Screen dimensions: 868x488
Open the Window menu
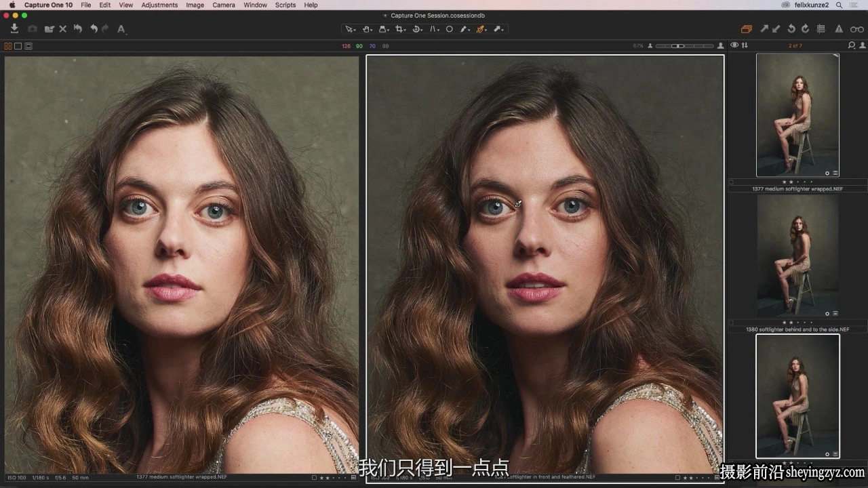coord(256,5)
